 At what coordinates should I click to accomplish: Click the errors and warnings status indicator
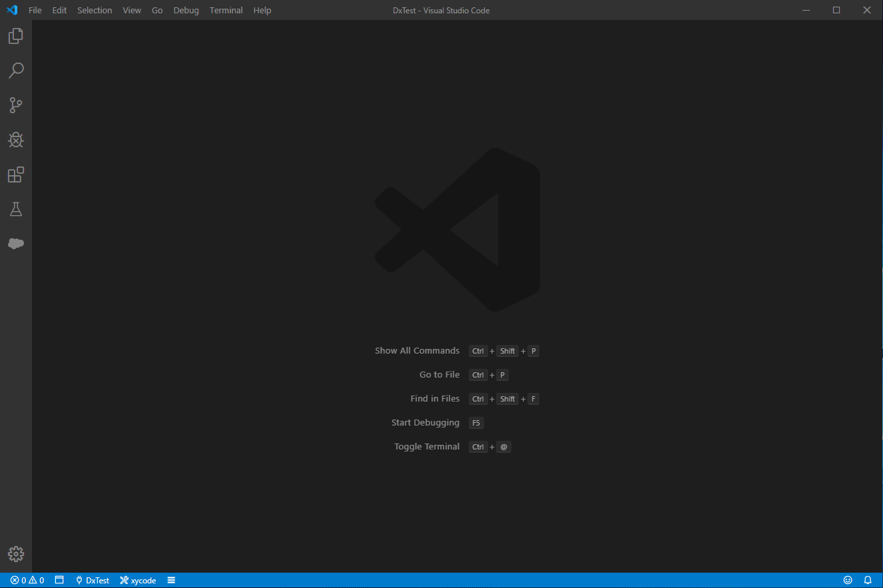coord(27,580)
